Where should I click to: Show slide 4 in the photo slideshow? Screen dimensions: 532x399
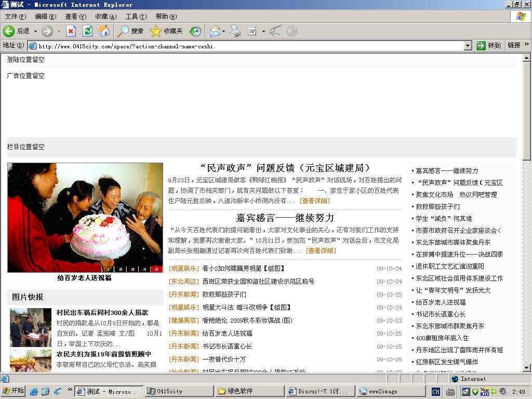click(144, 269)
